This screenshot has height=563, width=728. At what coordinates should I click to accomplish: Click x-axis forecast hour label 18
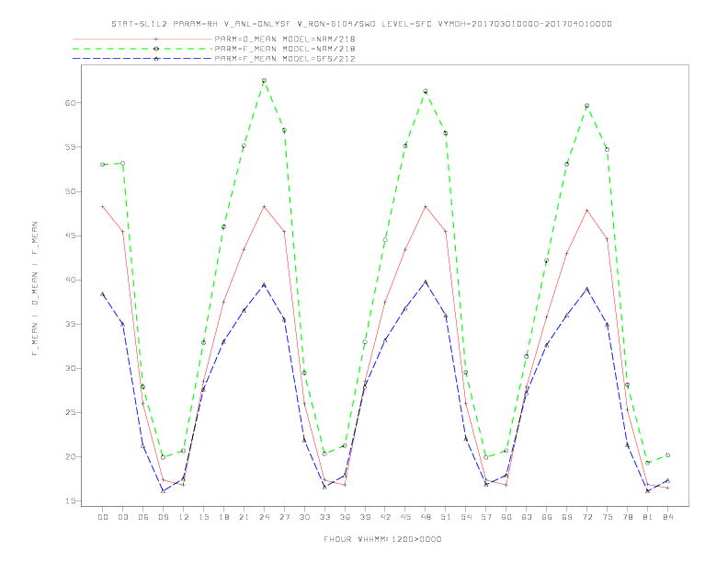[223, 517]
